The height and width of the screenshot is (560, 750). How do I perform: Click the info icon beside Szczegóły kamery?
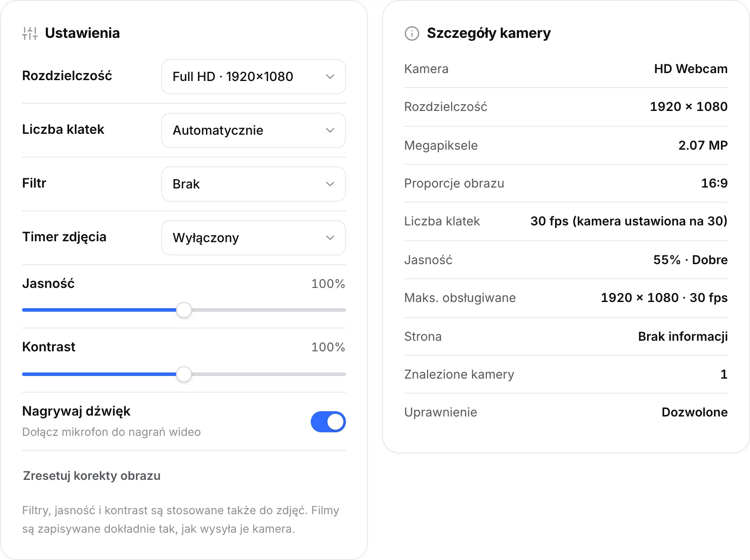[412, 33]
